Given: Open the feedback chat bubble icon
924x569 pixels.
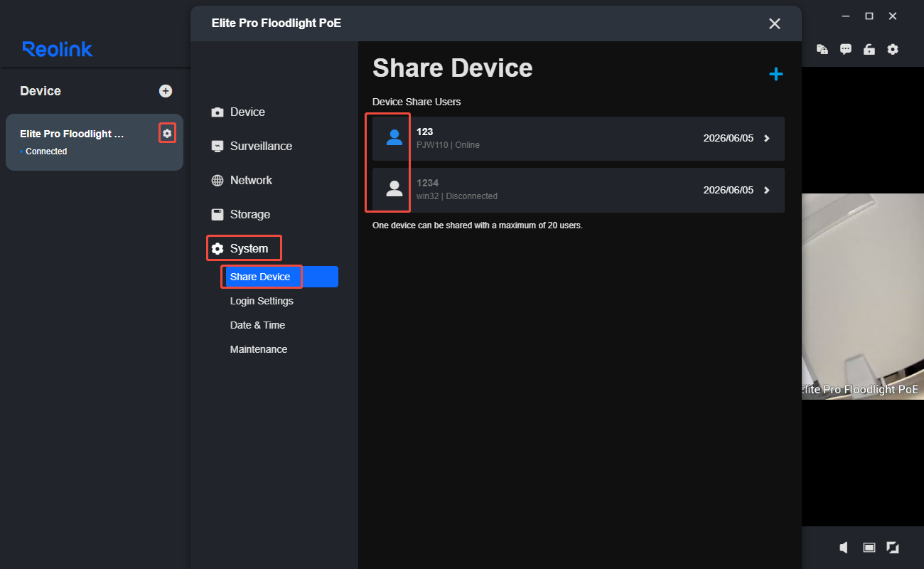Looking at the screenshot, I should [846, 49].
